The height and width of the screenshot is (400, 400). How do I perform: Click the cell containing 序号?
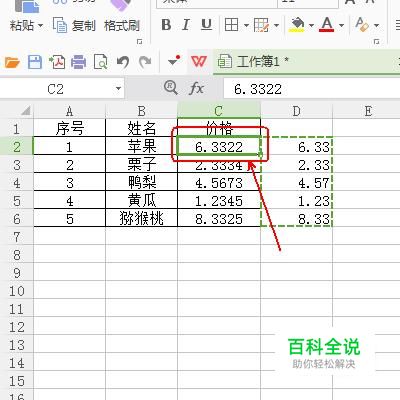[69, 128]
